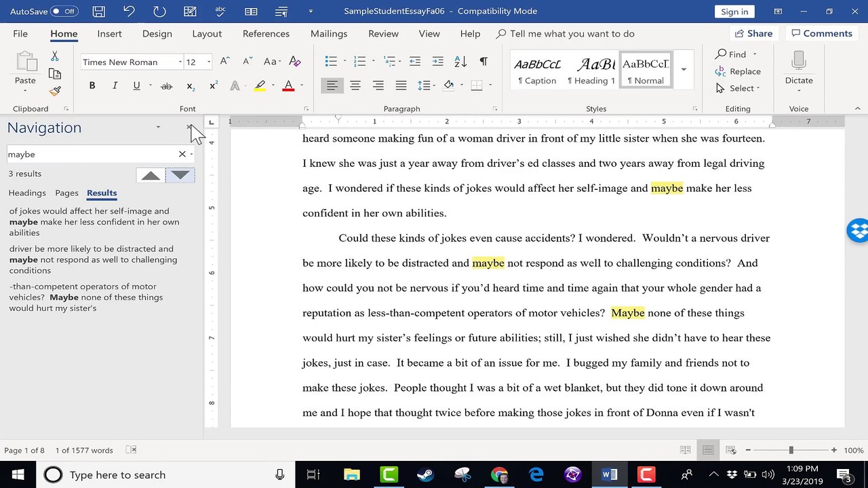The image size is (868, 488).
Task: Switch to Insert tab
Action: point(109,34)
